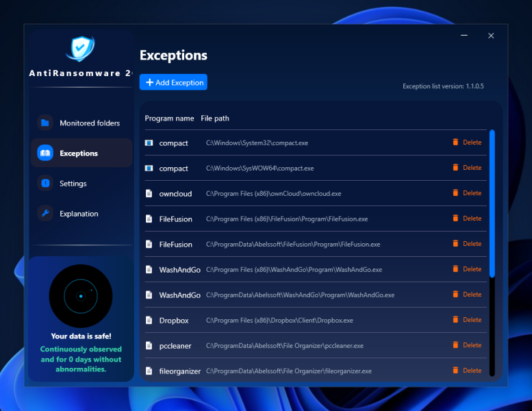Select the Exceptions sidebar item
Viewport: 532px width, 411px height.
tap(81, 153)
